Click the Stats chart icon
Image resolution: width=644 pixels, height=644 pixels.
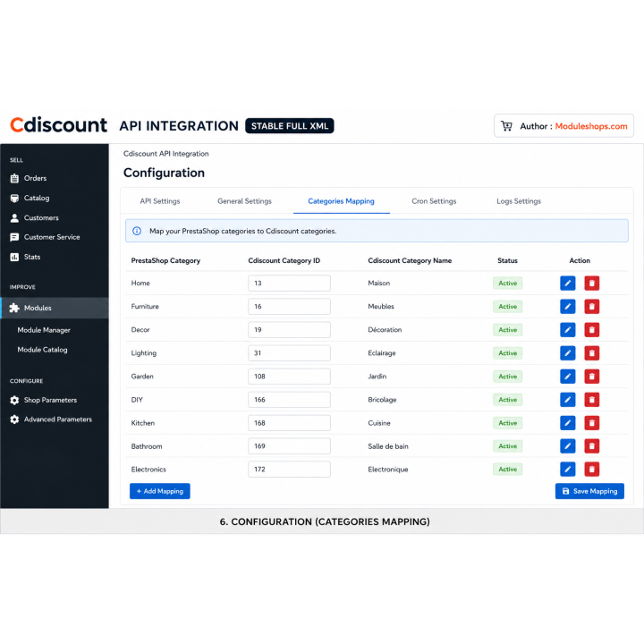point(14,257)
